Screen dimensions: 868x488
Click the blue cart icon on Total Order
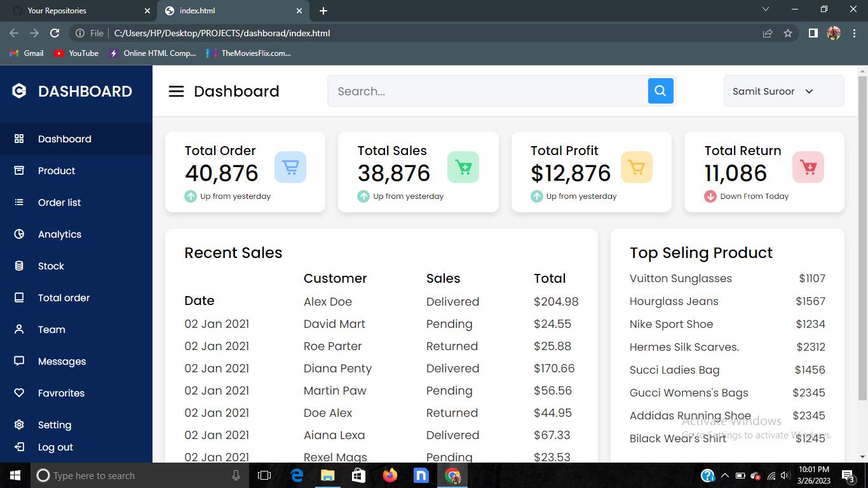[x=290, y=167]
